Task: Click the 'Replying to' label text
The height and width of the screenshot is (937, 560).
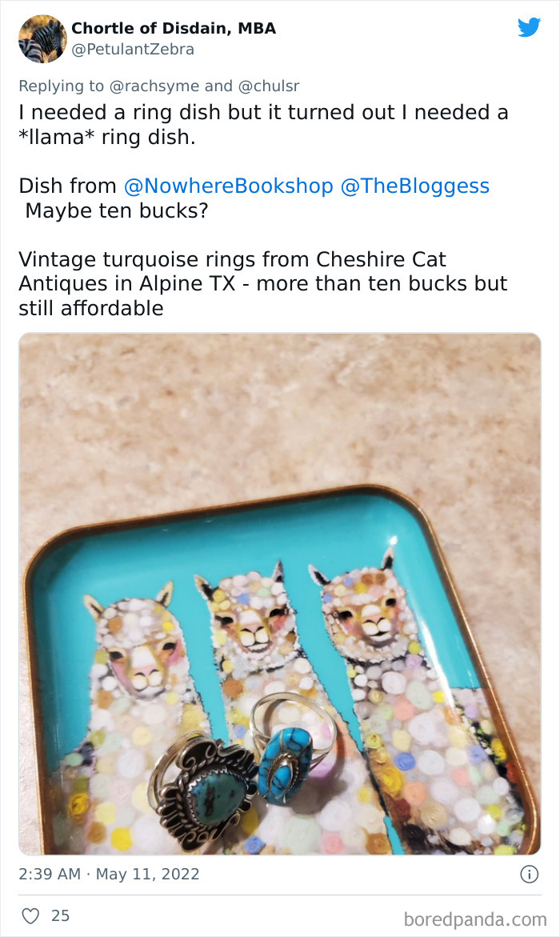Action: pyautogui.click(x=62, y=86)
